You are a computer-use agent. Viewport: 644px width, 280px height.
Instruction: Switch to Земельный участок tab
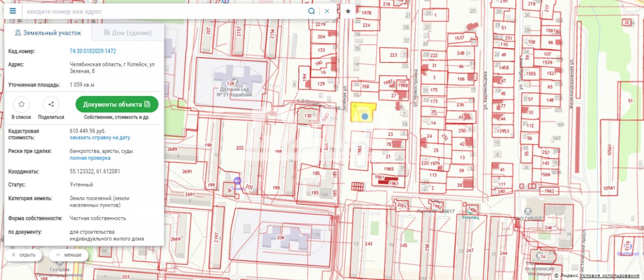tap(48, 33)
